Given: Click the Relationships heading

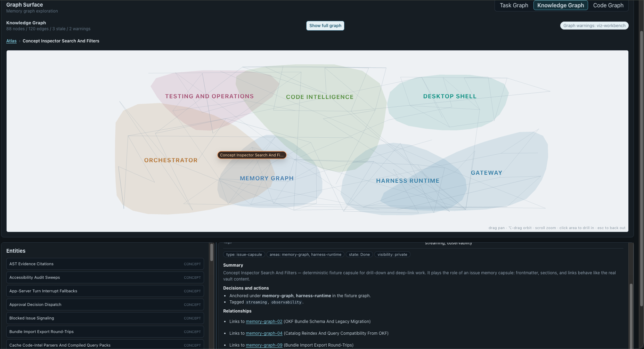Looking at the screenshot, I should (237, 311).
